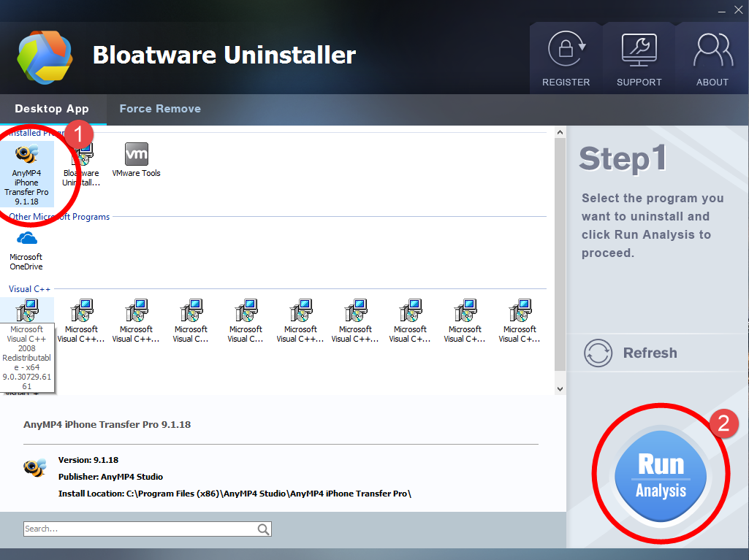Screen dimensions: 749x560
Task: Click the 'Version: 9.1.18' text
Action: (88, 460)
